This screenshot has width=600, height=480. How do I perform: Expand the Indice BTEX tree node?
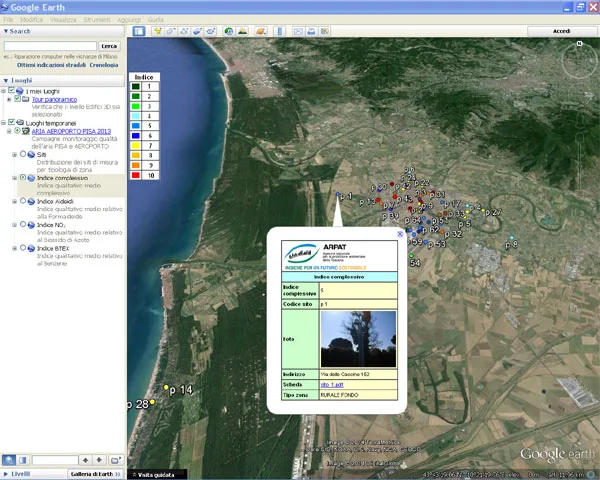15,248
